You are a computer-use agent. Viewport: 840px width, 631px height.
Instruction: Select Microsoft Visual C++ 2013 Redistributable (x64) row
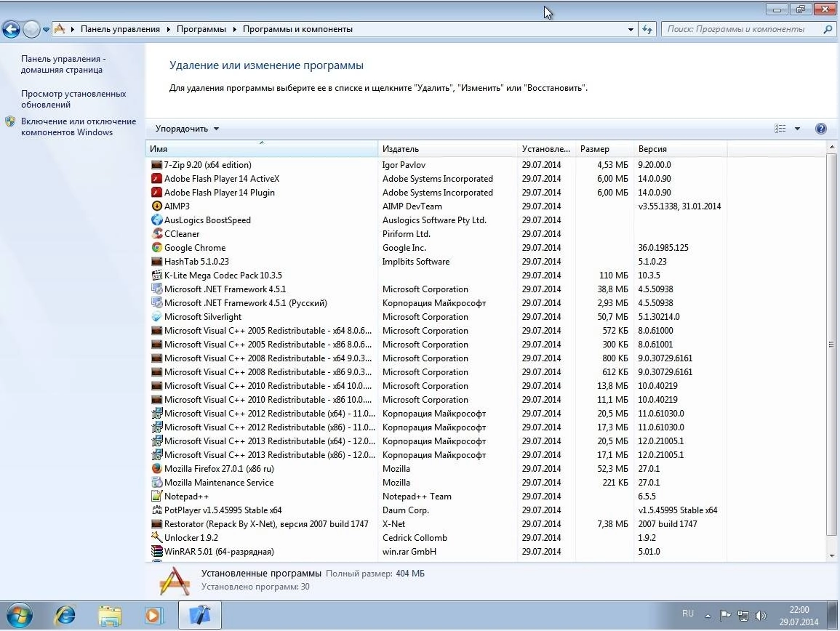pyautogui.click(x=436, y=441)
